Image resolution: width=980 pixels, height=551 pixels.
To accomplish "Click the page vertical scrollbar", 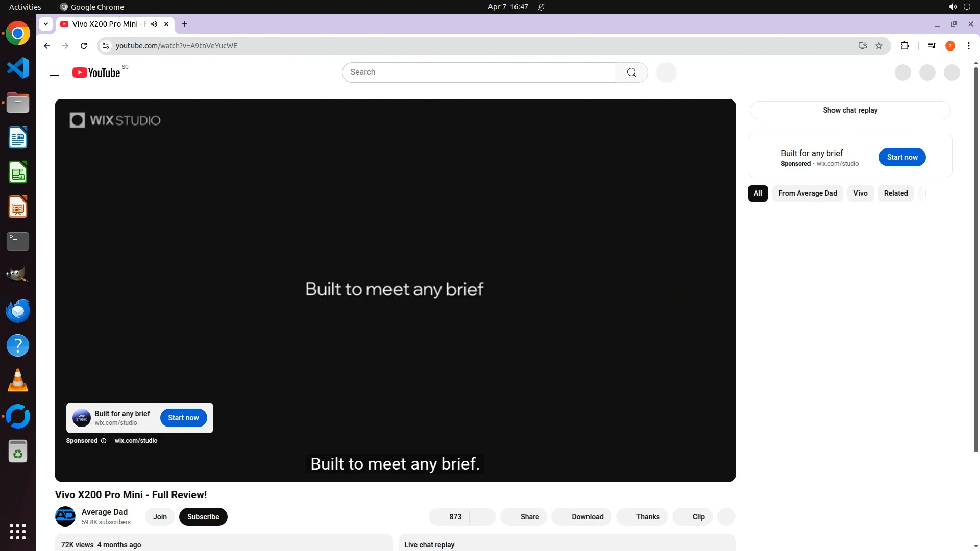I will (976, 255).
